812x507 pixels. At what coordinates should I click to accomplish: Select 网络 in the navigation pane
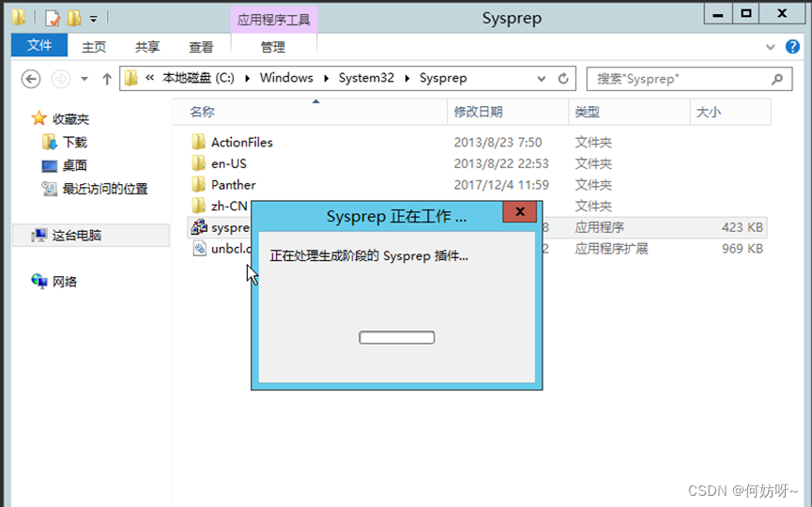click(64, 283)
